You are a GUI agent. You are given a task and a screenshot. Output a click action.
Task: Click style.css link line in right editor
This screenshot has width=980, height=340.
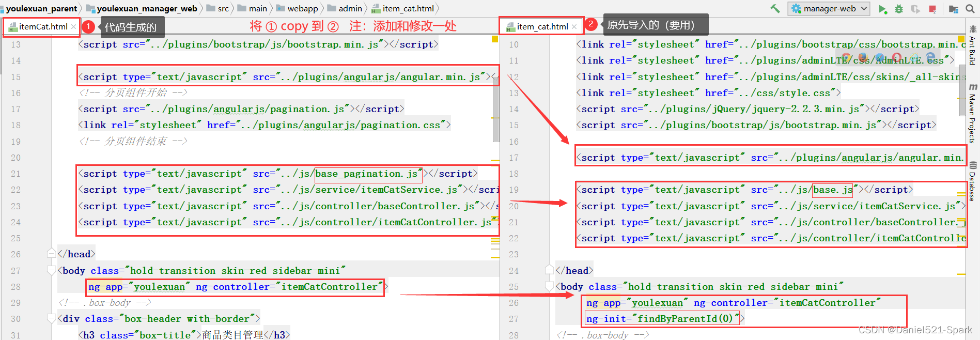(x=708, y=93)
